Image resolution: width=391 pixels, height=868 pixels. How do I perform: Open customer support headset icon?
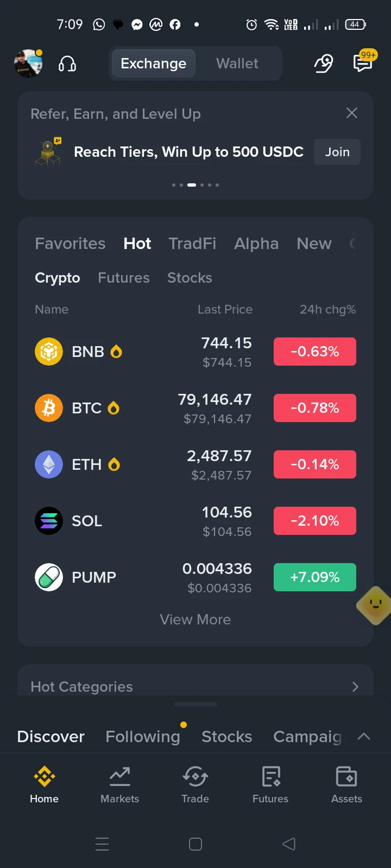pos(67,64)
